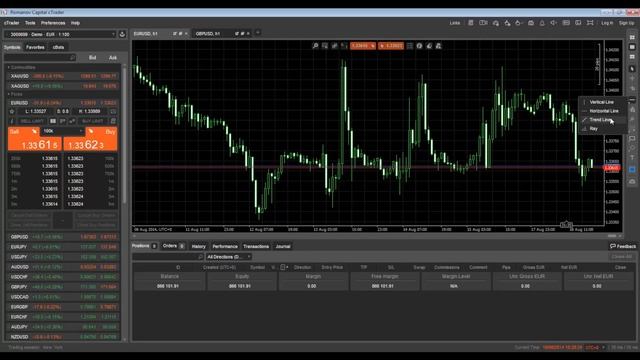Click the chart horizontal scrollbar
Screen dimensions: 640x360
click(x=611, y=236)
